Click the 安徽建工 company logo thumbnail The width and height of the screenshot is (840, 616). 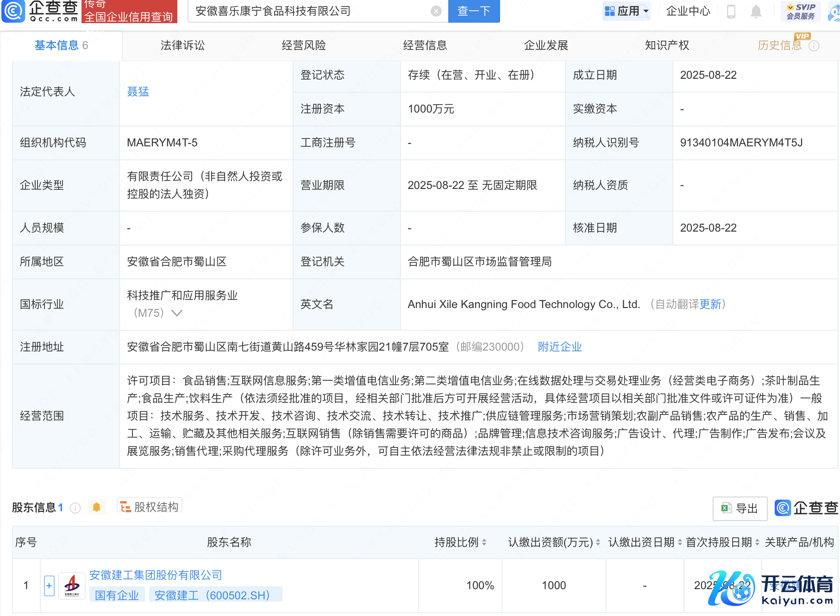(72, 585)
